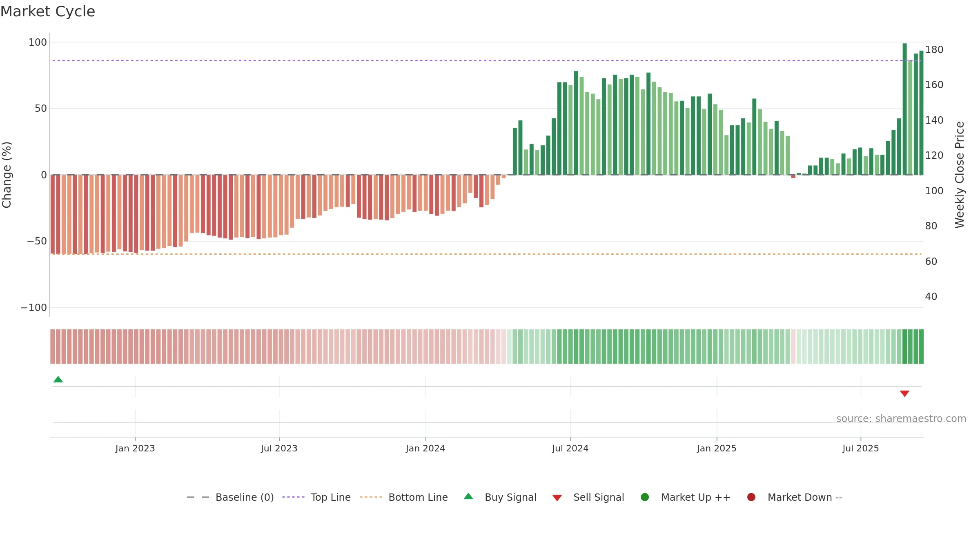Click the Jan 2025 axis label

[717, 448]
